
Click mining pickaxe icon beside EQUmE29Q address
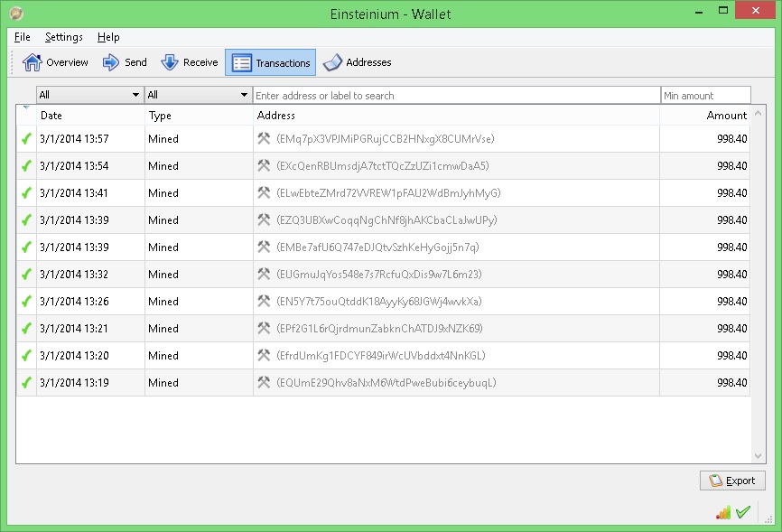tap(264, 382)
